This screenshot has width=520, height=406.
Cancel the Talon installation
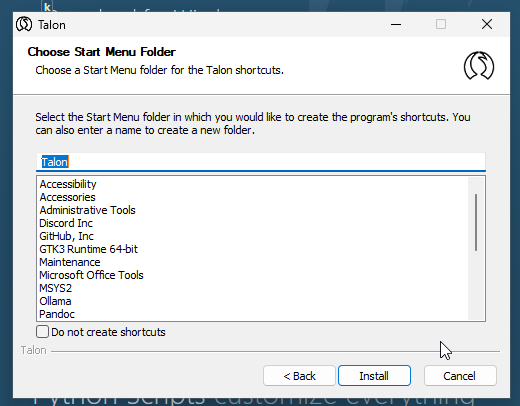pyautogui.click(x=460, y=376)
